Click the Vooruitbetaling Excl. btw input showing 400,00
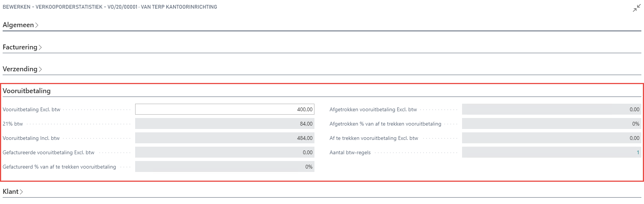Viewport: 644px width, 204px height. [225, 109]
